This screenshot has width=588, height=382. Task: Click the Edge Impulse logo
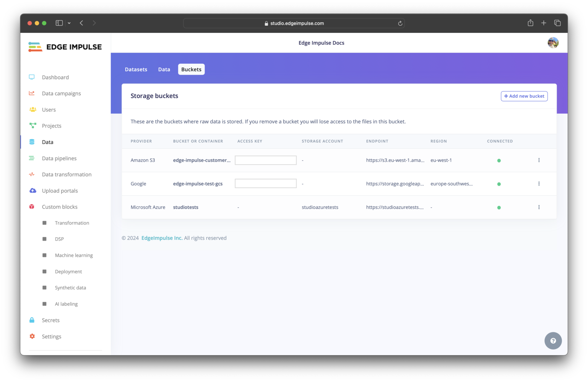(x=65, y=47)
